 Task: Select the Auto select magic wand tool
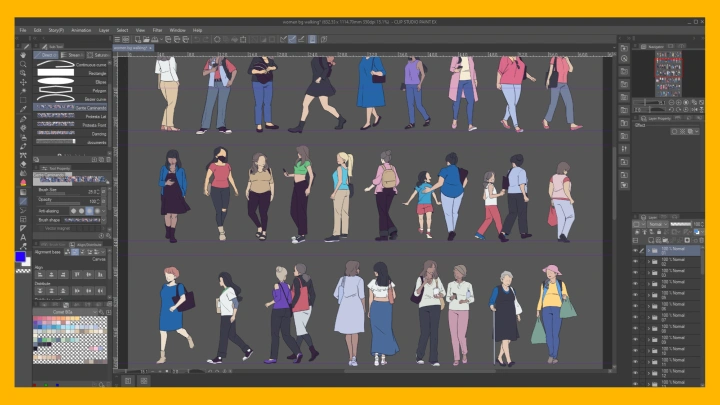tap(23, 91)
